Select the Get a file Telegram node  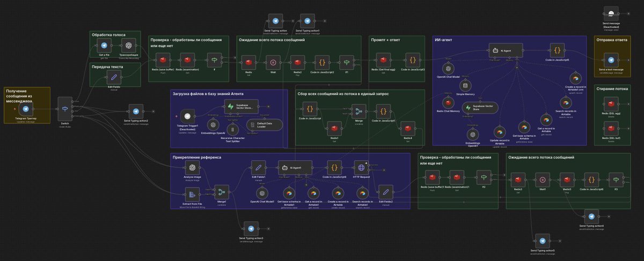104,46
